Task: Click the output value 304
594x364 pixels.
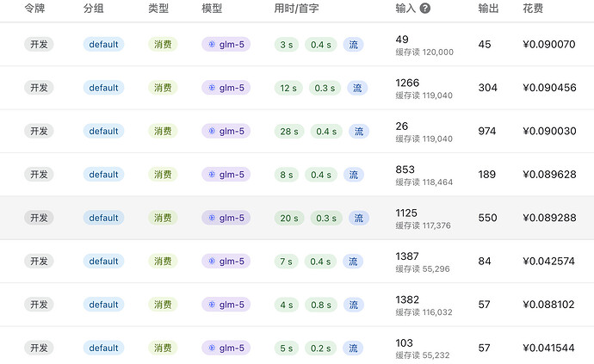Action: tap(487, 88)
